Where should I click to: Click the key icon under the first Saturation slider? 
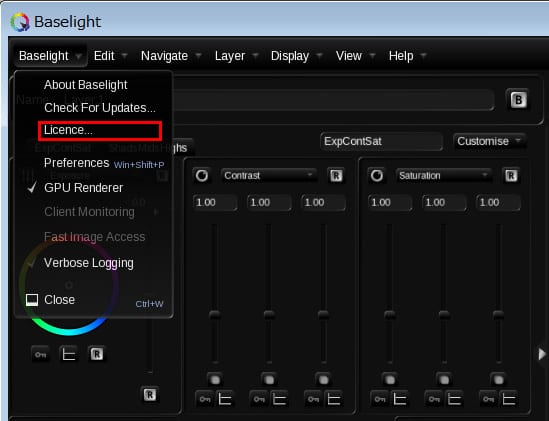(x=380, y=399)
